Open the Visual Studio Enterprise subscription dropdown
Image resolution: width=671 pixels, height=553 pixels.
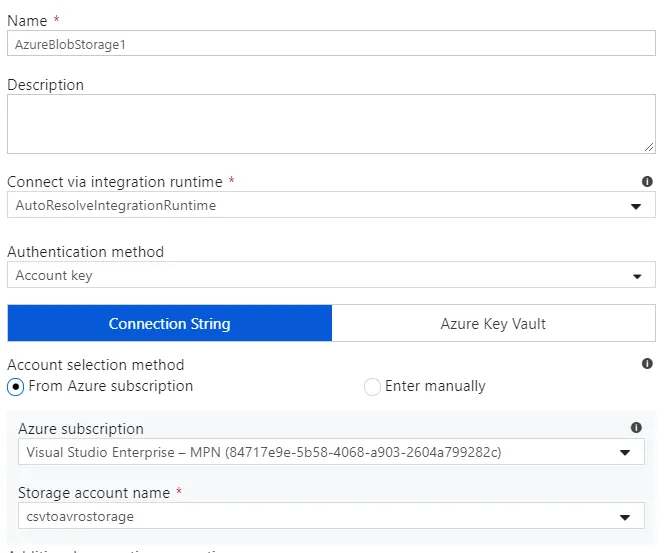(x=320, y=452)
